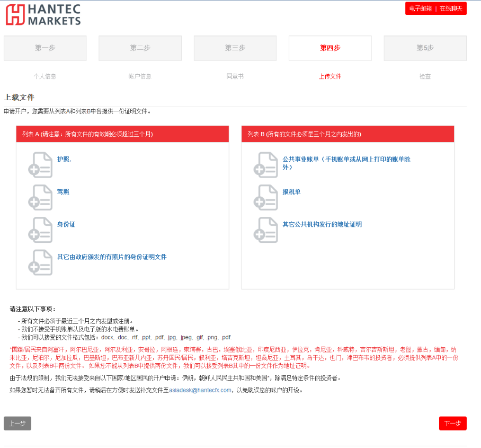Open step three tab 第三步
Screen dimensions: 481x448
235,48
